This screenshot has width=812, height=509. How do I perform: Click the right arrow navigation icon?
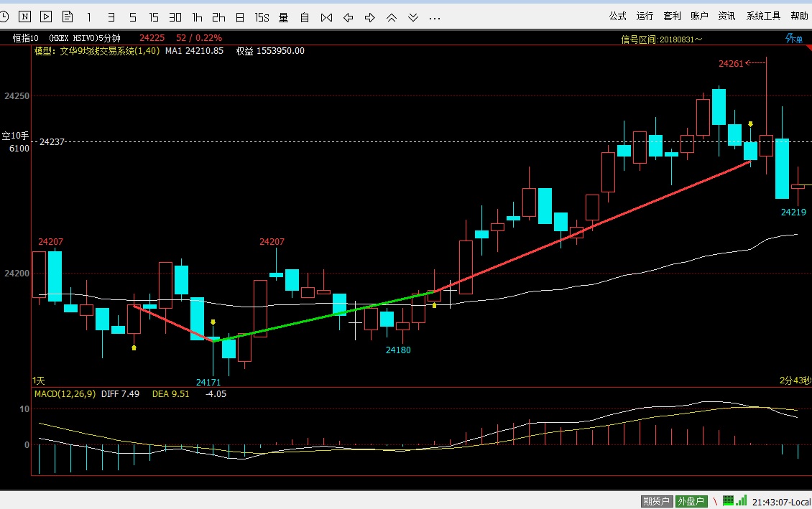[370, 16]
